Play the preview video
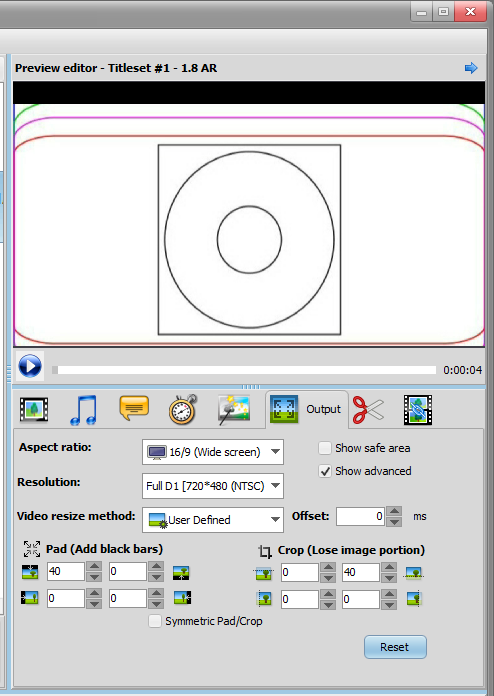494x696 pixels. click(30, 367)
